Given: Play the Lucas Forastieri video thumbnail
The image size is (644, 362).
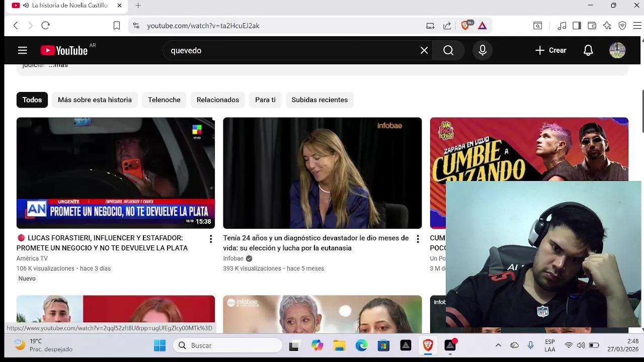Looking at the screenshot, I should [x=116, y=173].
